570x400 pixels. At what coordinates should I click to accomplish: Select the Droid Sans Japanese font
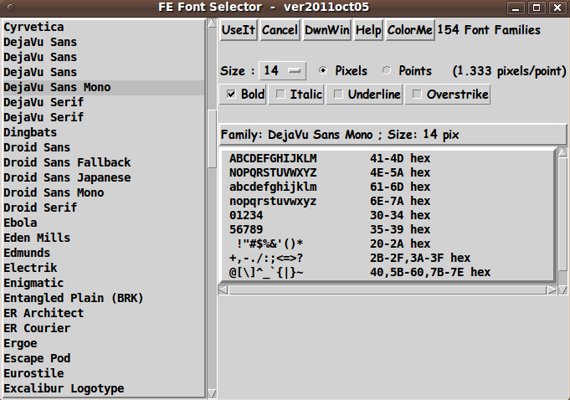point(103,178)
